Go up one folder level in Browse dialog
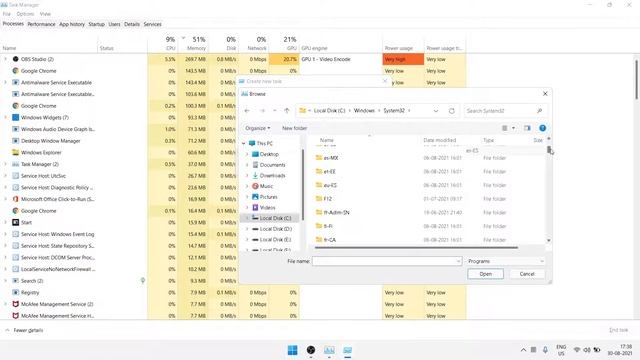The height and width of the screenshot is (360, 640). (287, 111)
